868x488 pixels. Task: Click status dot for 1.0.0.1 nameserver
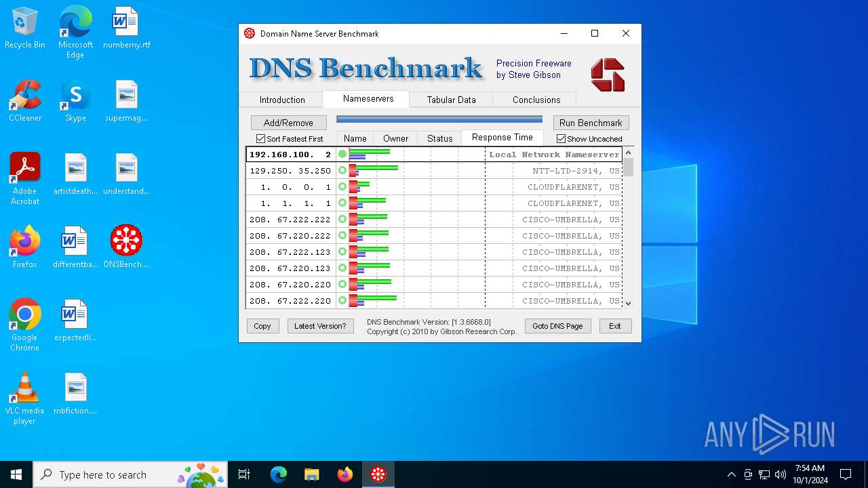[x=342, y=187]
